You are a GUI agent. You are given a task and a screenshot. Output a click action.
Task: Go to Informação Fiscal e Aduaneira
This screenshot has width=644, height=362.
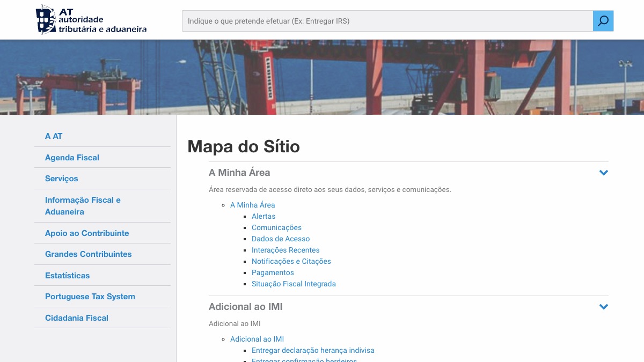[x=83, y=206]
